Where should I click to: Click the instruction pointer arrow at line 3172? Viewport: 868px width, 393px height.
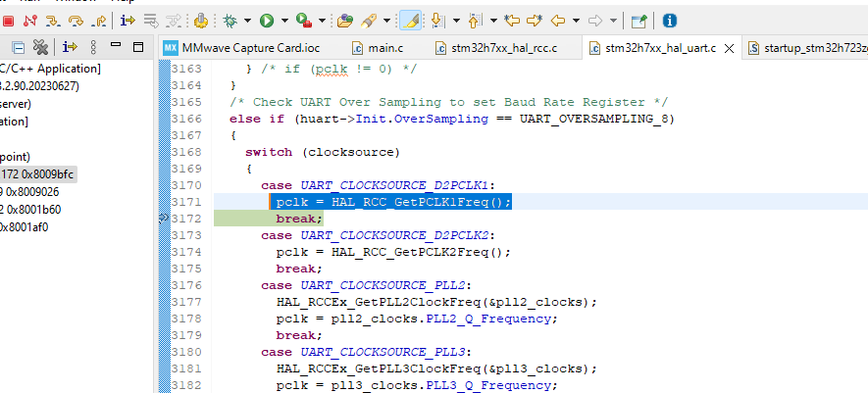pos(164,219)
